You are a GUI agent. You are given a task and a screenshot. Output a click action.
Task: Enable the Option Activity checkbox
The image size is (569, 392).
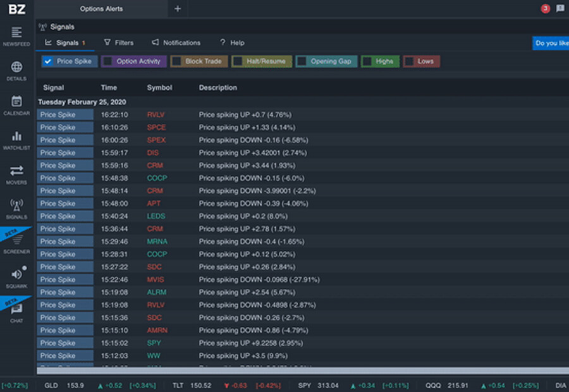point(107,61)
